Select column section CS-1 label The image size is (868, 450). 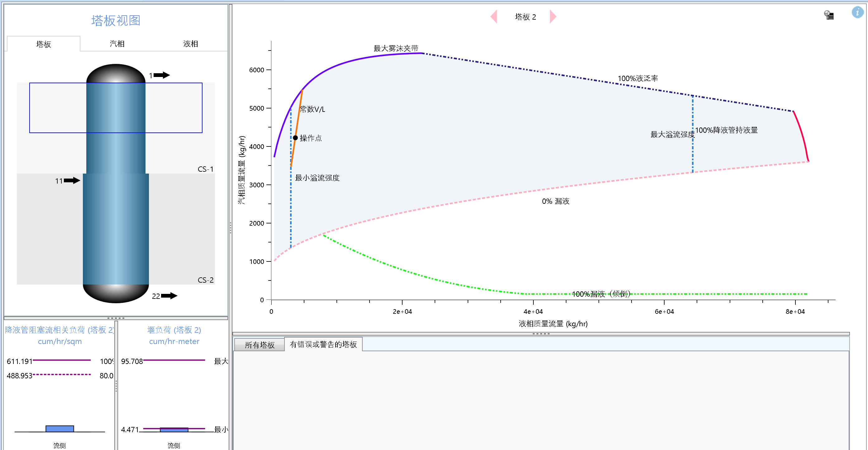tap(205, 169)
